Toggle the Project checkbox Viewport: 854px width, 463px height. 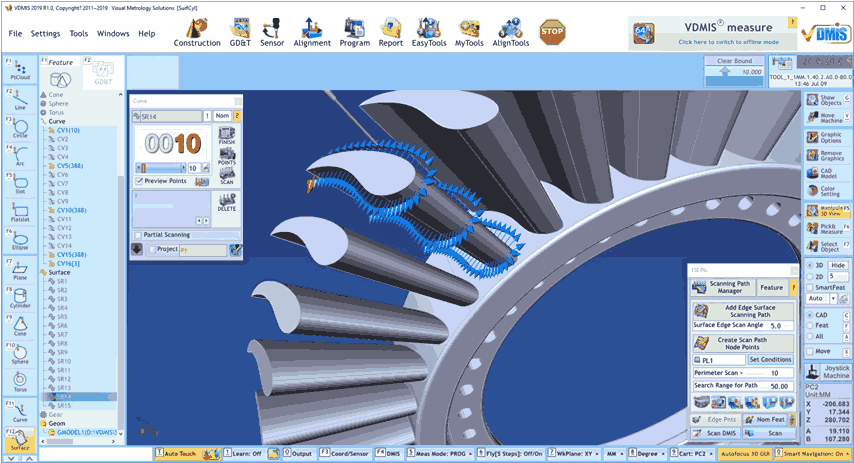pos(152,249)
